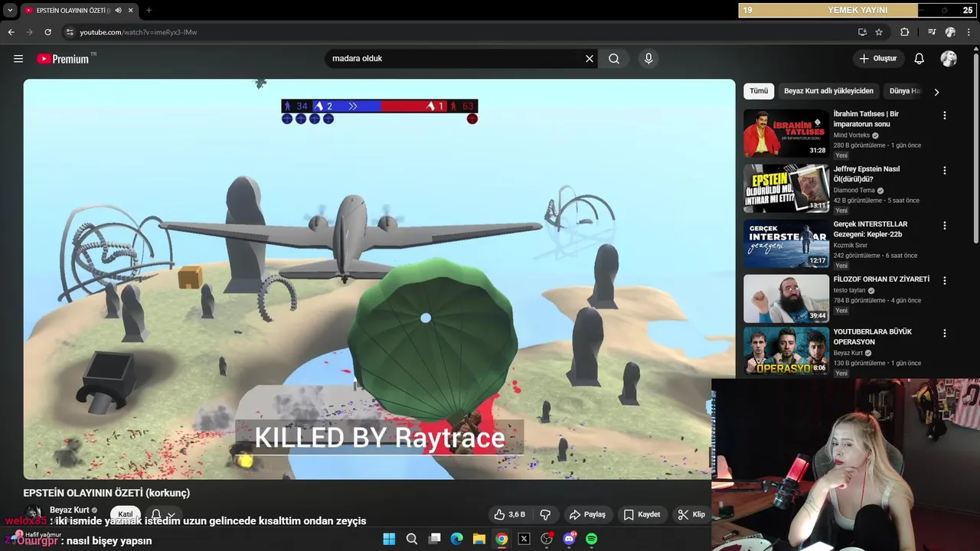Open a new browser tab with plus
This screenshot has width=980, height=551.
[x=149, y=11]
